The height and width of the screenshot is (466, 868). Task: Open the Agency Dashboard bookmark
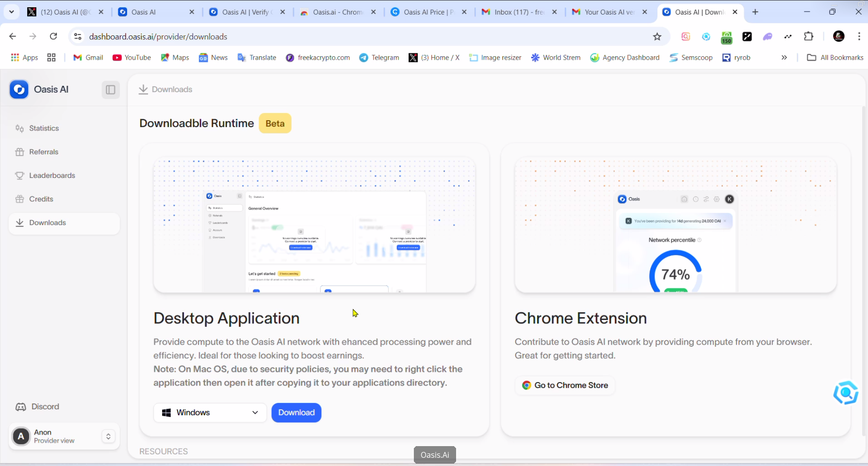click(x=625, y=58)
